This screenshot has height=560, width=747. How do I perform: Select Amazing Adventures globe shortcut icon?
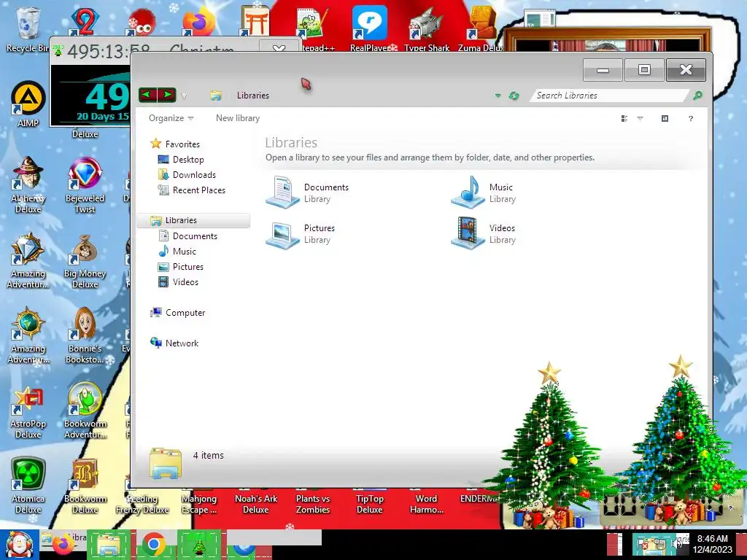pos(28,324)
